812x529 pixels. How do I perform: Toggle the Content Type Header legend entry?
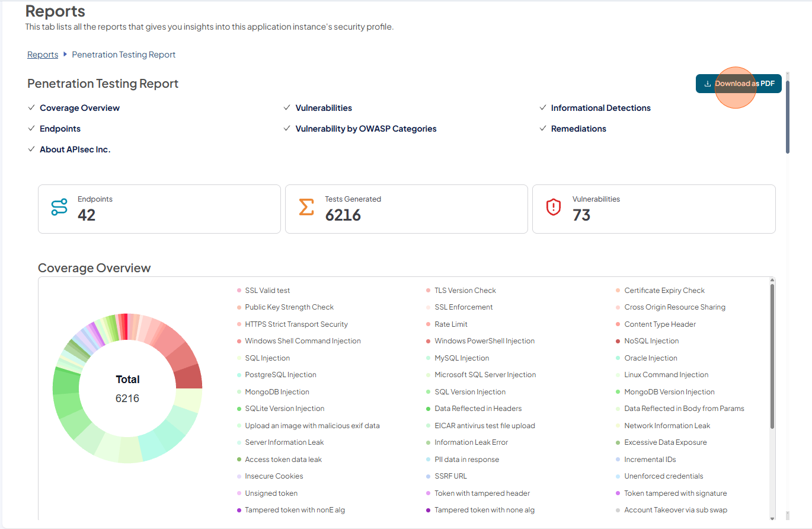[x=656, y=324]
